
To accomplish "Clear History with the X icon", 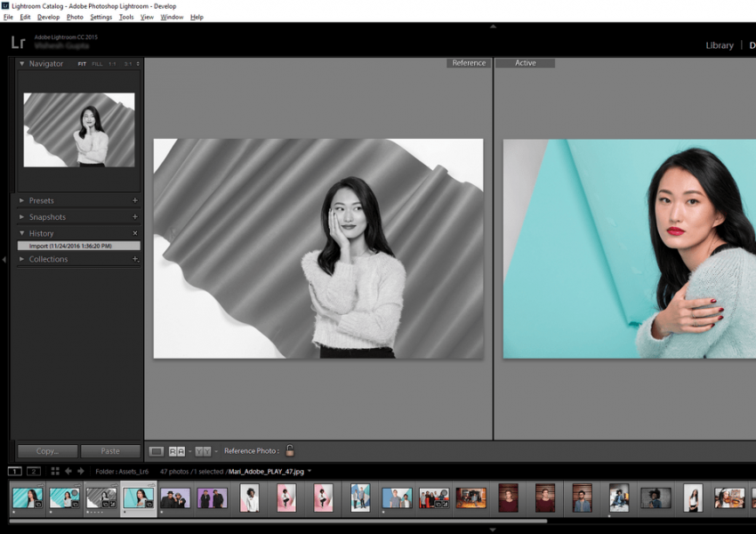I will [135, 233].
